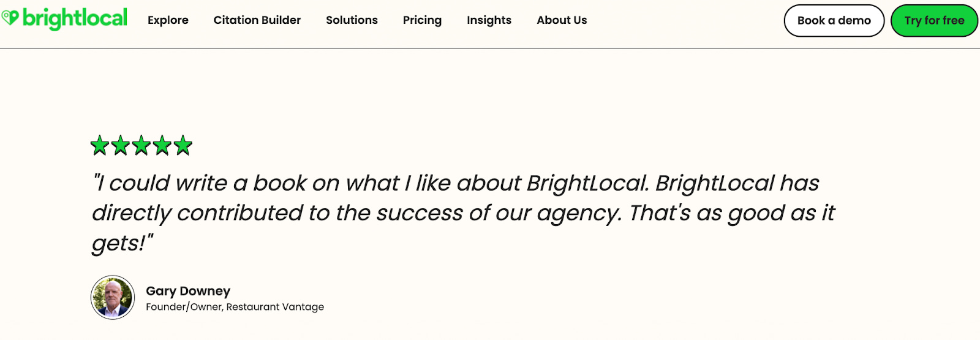This screenshot has width=980, height=340.
Task: Select the fourth green rating star
Action: 162,146
